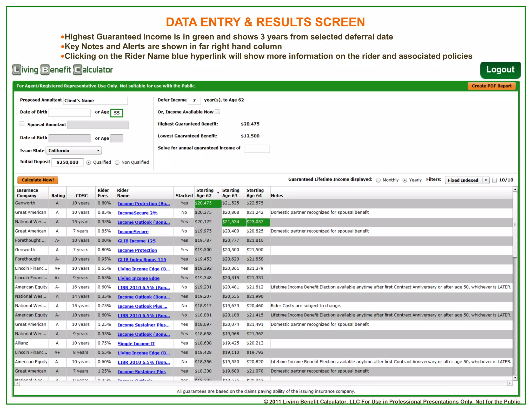
Task: Toggle the 10/10 filter checkbox
Action: pos(495,180)
